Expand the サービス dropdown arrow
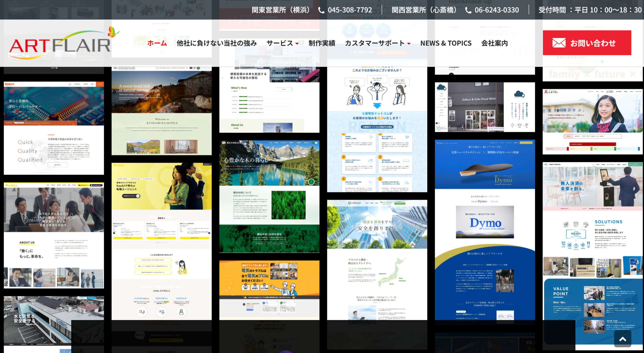The width and height of the screenshot is (644, 353). click(x=297, y=44)
